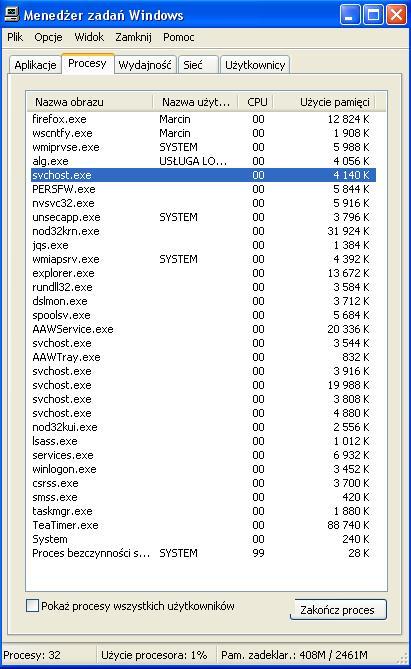Open the Opcje menu
This screenshot has width=411, height=669.
(x=48, y=37)
